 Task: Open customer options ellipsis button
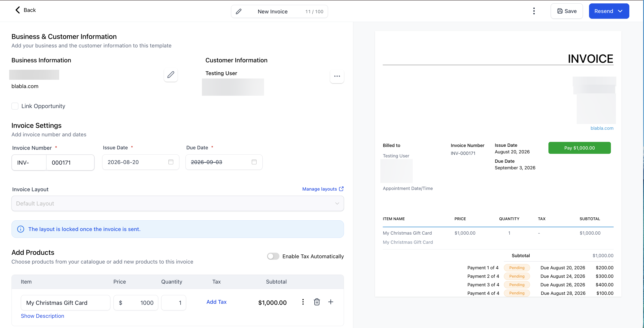tap(337, 76)
